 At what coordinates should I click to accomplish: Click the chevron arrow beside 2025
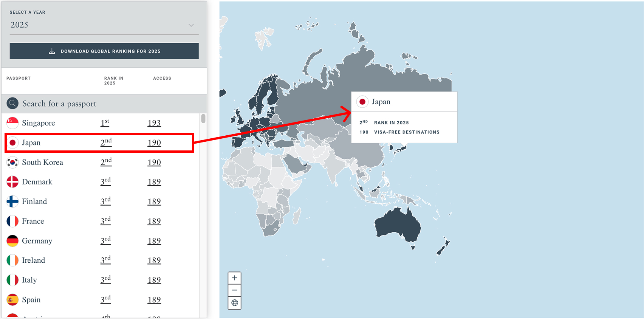191,25
